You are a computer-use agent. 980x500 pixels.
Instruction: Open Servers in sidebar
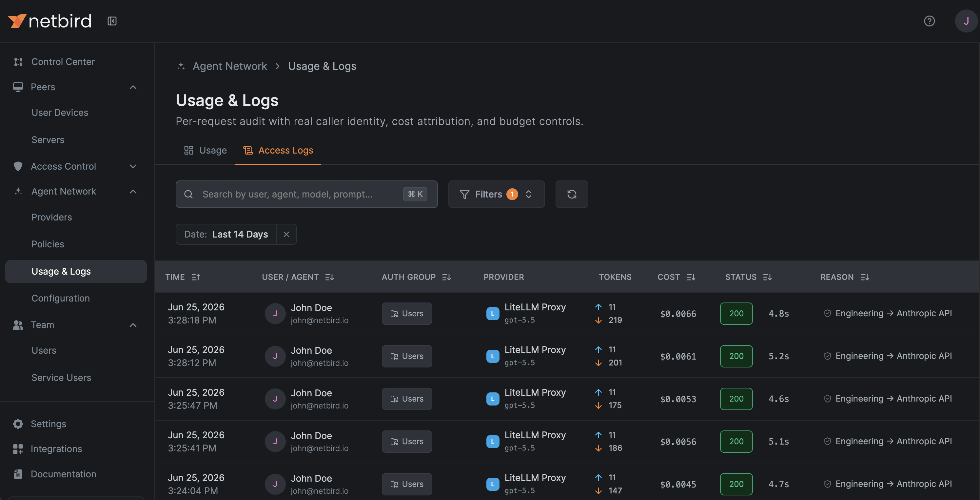(48, 140)
